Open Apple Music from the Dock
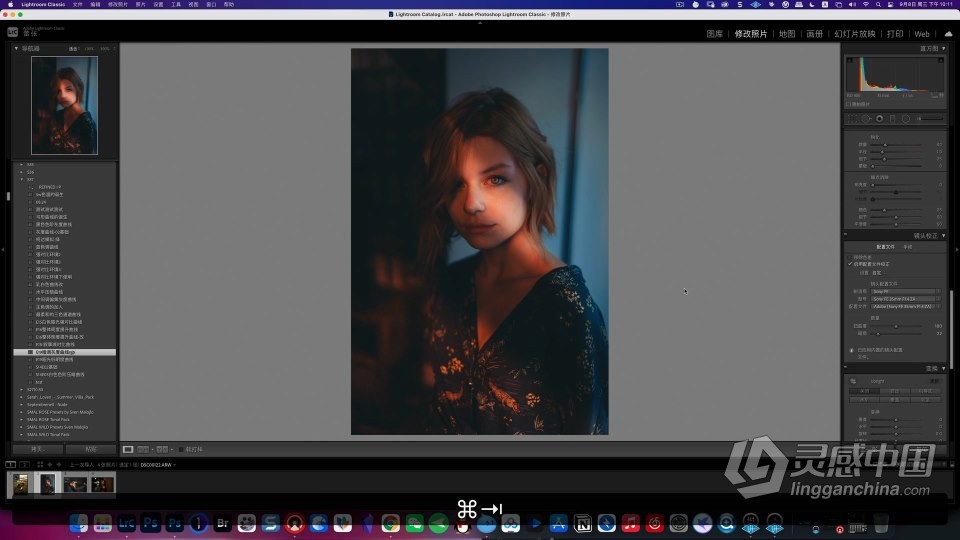Image resolution: width=960 pixels, height=540 pixels. coord(631,523)
